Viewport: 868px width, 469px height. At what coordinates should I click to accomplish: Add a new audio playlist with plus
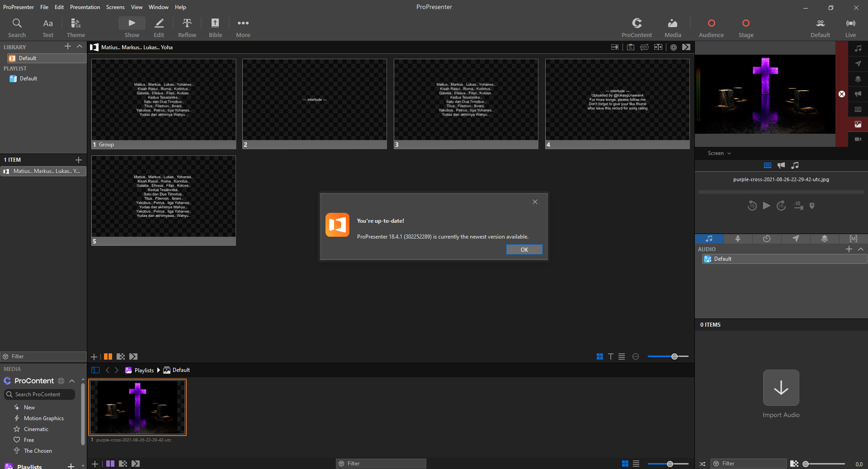849,249
